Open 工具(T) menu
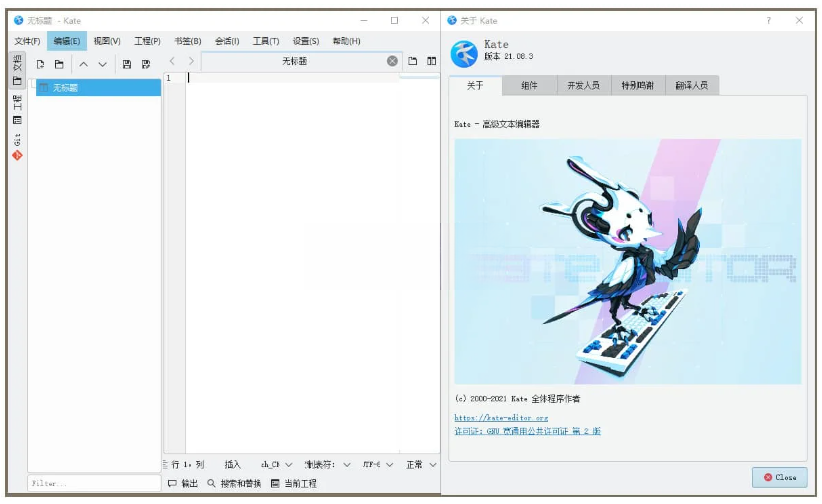The height and width of the screenshot is (504, 822). [266, 41]
